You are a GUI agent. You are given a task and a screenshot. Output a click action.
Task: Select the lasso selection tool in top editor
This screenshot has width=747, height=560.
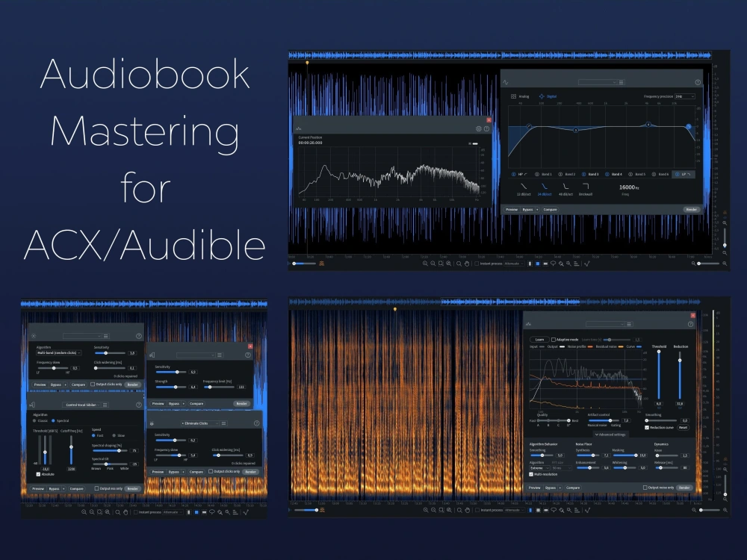pyautogui.click(x=553, y=264)
